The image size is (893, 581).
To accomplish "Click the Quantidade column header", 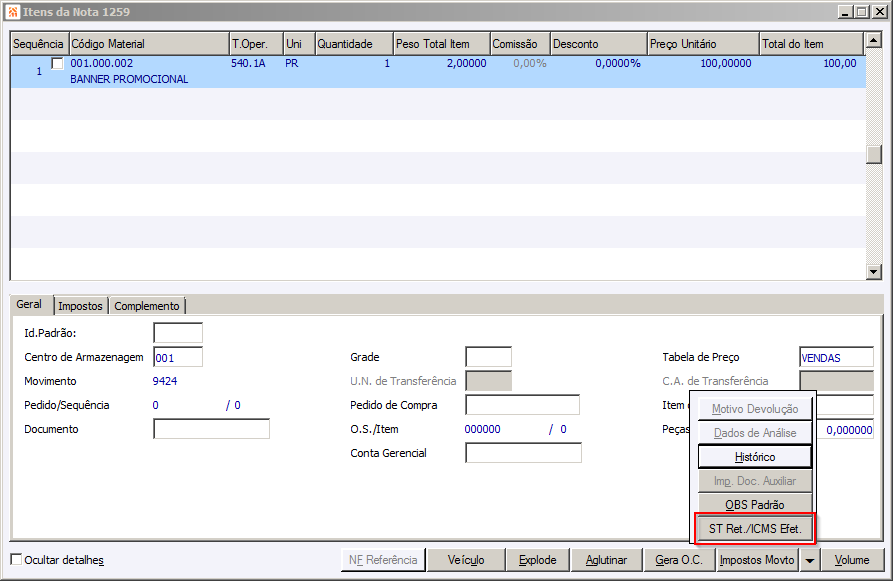I will (x=354, y=44).
